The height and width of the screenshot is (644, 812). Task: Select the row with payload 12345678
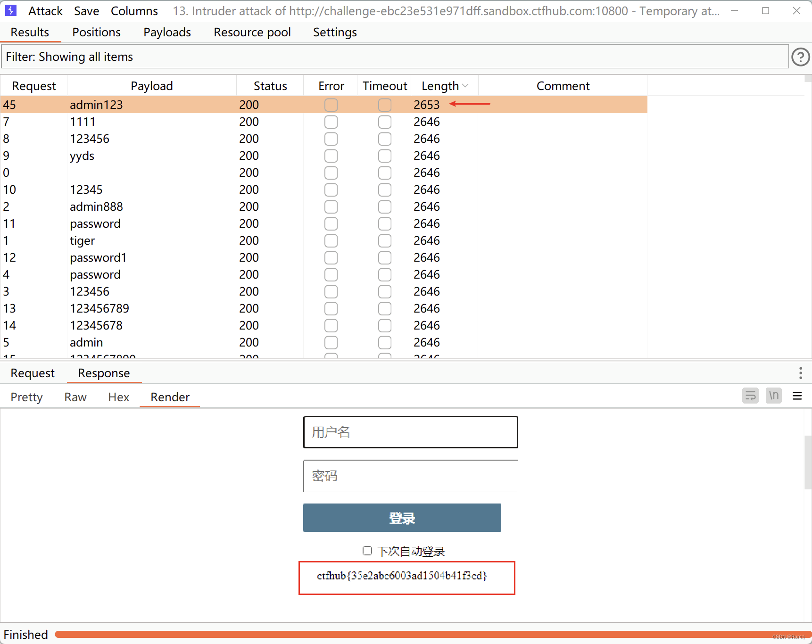point(324,325)
